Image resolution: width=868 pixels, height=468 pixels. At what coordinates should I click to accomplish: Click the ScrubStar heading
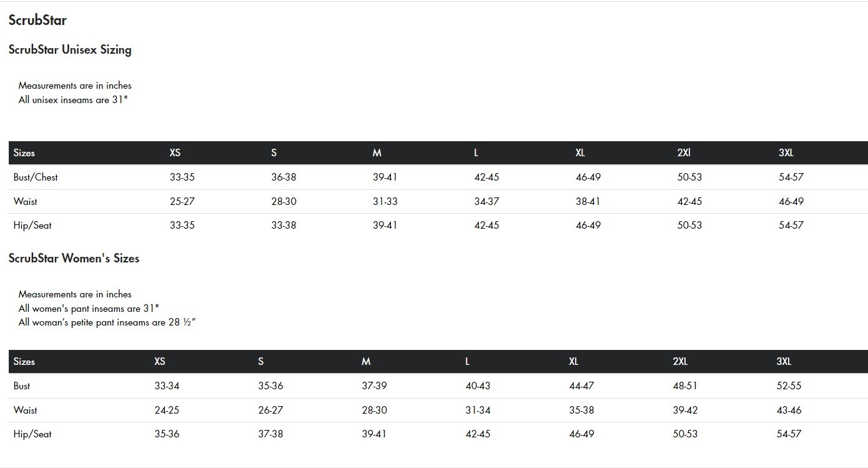(37, 20)
